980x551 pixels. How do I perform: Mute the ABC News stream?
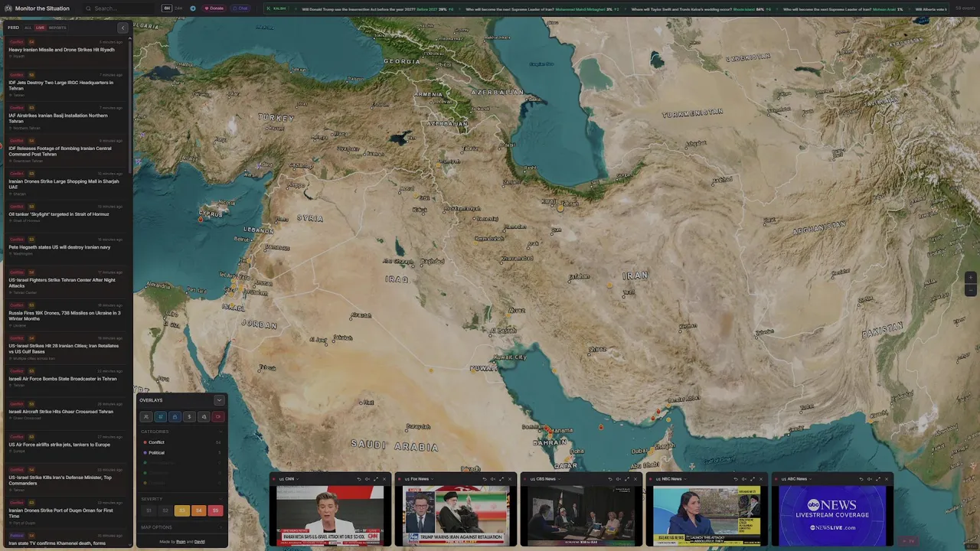(870, 479)
